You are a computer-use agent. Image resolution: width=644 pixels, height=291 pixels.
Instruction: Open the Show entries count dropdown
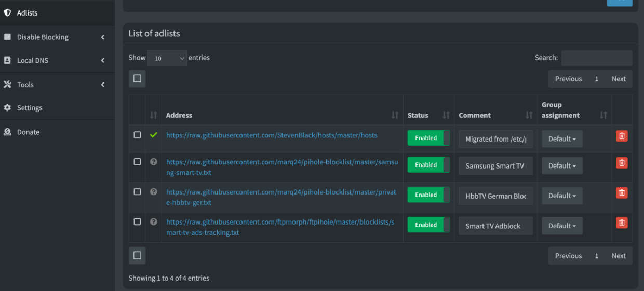click(167, 58)
